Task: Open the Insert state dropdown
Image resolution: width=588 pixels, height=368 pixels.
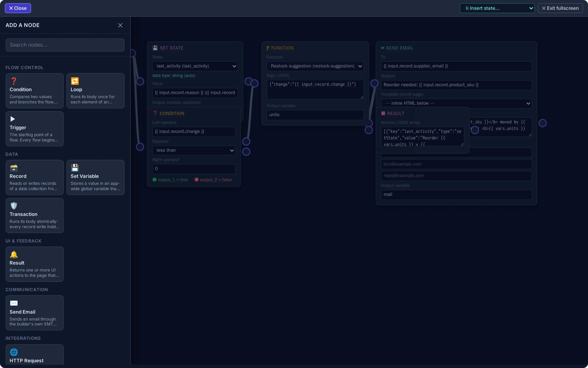Action: [497, 8]
